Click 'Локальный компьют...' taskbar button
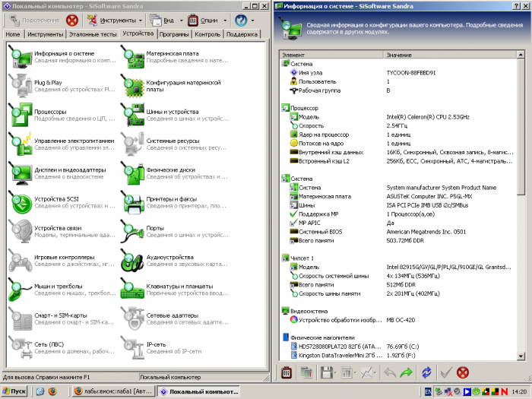Viewport: 532px width, 399px height. point(199,391)
